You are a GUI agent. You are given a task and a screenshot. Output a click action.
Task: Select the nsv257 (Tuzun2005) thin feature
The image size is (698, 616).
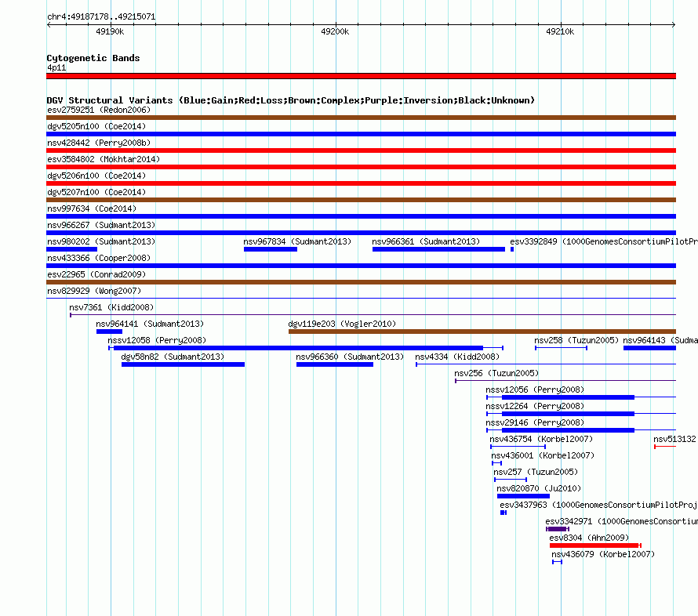tap(511, 480)
